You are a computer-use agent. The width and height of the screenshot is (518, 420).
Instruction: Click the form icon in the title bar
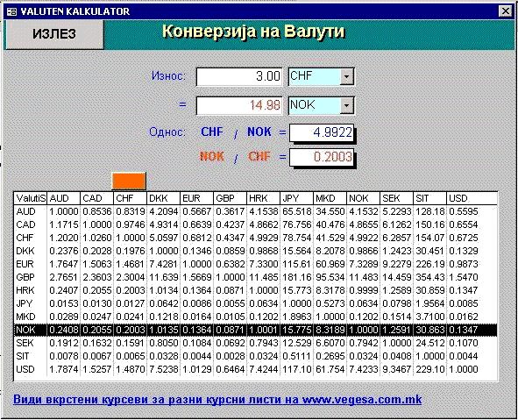pos(11,11)
